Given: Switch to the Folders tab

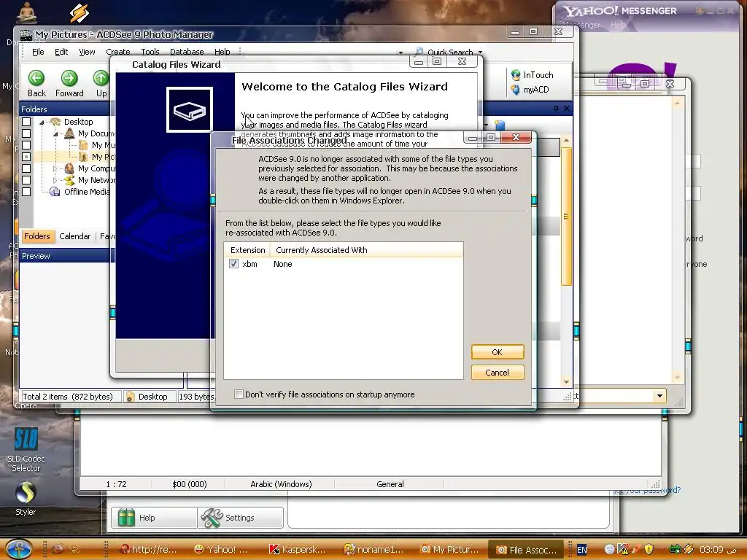Looking at the screenshot, I should tap(37, 236).
